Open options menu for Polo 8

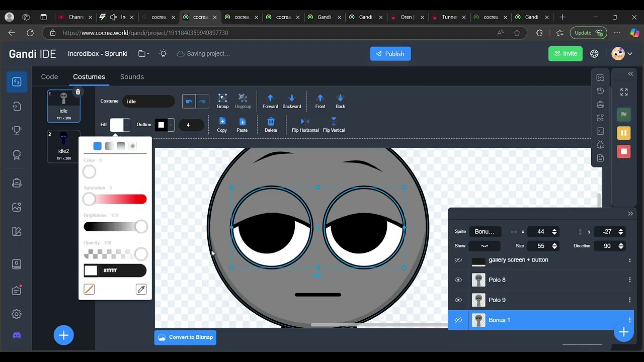(x=629, y=280)
